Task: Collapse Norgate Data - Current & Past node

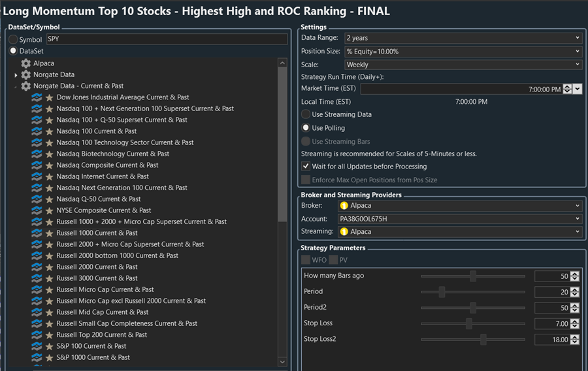Action: click(16, 87)
